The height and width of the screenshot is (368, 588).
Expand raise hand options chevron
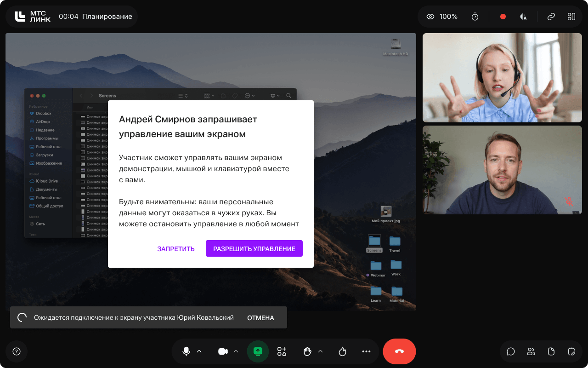321,351
